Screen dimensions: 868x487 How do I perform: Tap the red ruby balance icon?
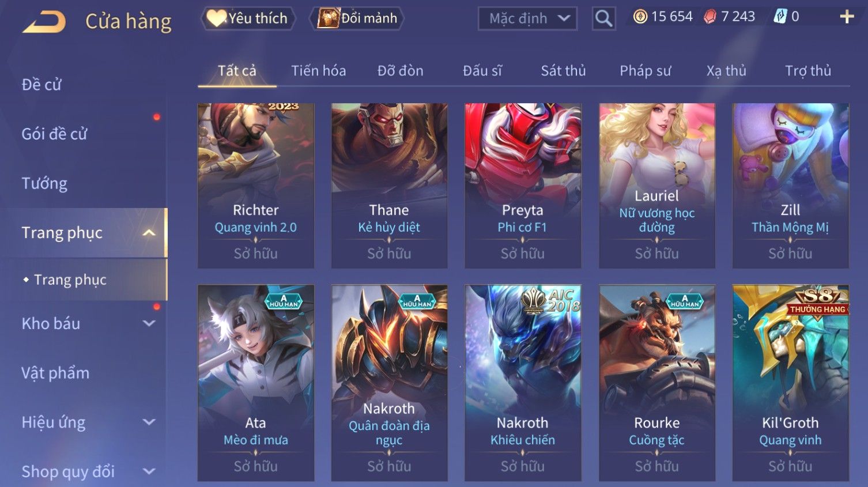pyautogui.click(x=710, y=17)
